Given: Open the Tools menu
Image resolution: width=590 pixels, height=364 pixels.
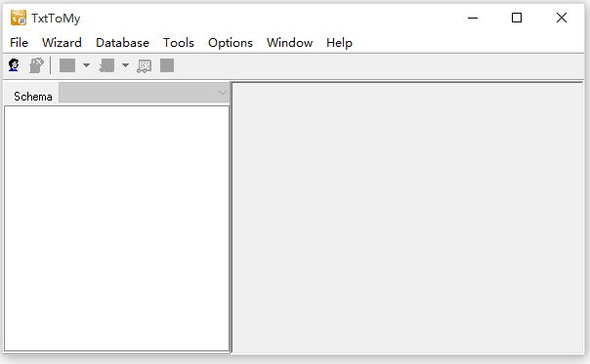Looking at the screenshot, I should 179,43.
